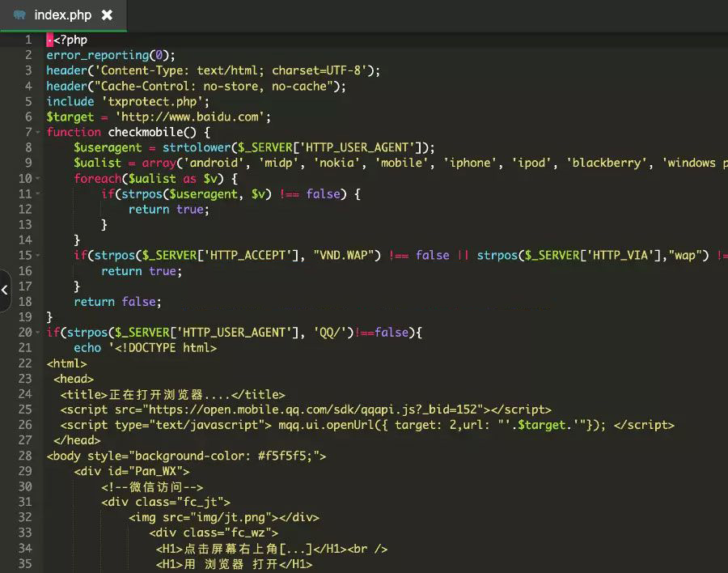Click the error_reporting(0) call on line 2
This screenshot has width=728, height=573.
[x=110, y=55]
